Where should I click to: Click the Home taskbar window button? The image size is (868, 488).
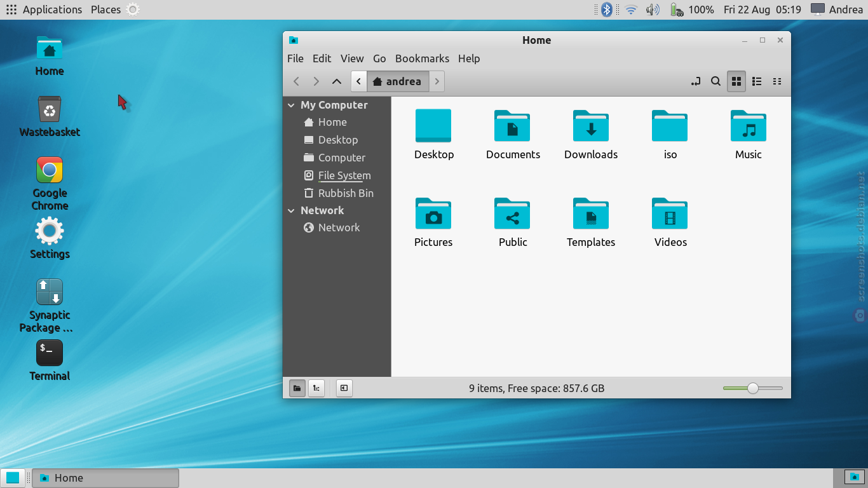(x=105, y=478)
